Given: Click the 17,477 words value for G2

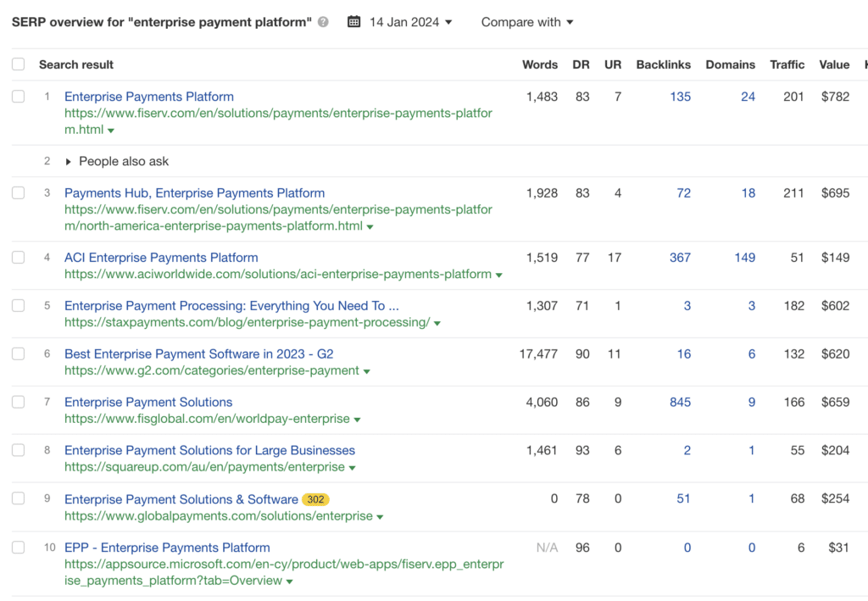Looking at the screenshot, I should point(538,353).
